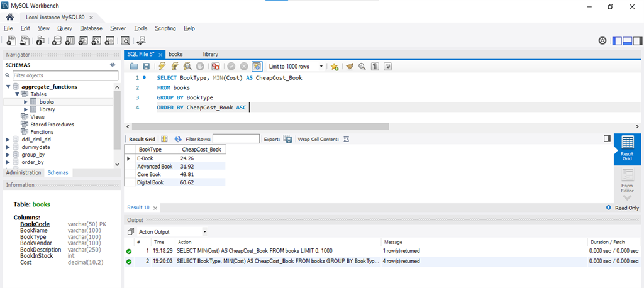Create a new view icon
Viewport: 644px width, 288px height.
pos(84,40)
